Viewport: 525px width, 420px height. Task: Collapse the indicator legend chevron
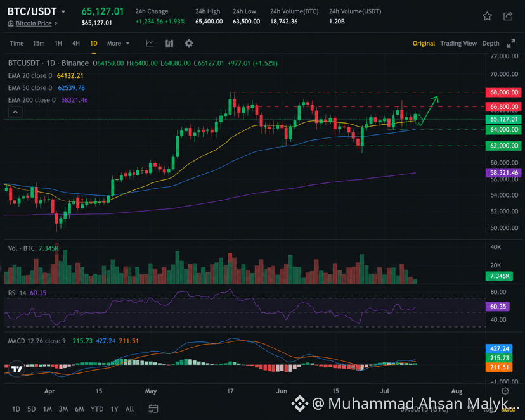click(15, 112)
